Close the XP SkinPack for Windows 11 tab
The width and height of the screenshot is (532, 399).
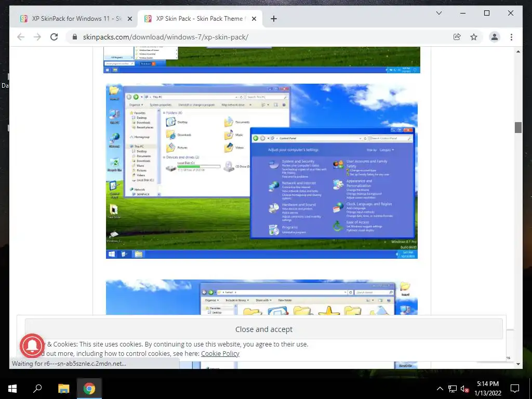129,19
